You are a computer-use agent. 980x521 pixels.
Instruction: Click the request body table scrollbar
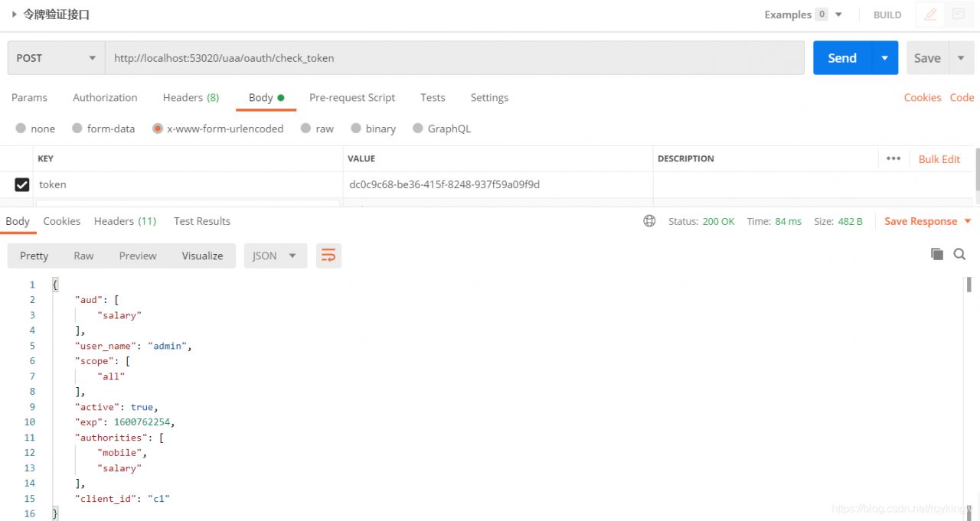(977, 169)
